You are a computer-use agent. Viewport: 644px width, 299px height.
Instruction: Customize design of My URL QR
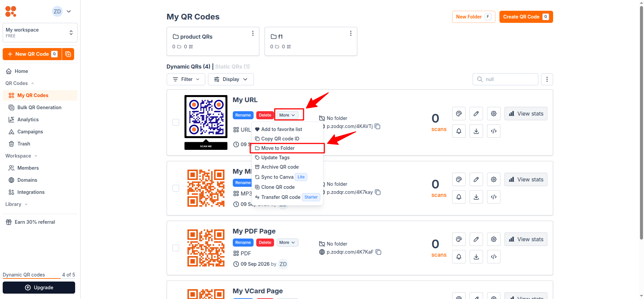(x=459, y=114)
